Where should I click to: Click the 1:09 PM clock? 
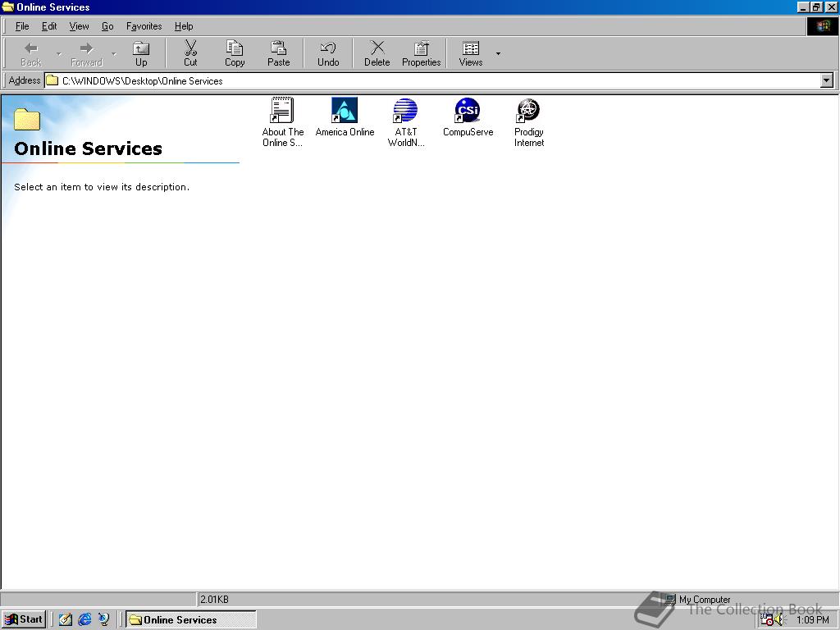[812, 620]
